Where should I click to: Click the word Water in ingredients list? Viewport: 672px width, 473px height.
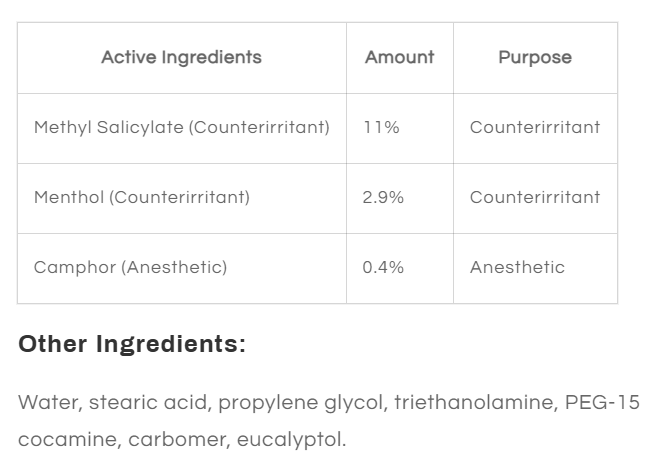pyautogui.click(x=46, y=403)
